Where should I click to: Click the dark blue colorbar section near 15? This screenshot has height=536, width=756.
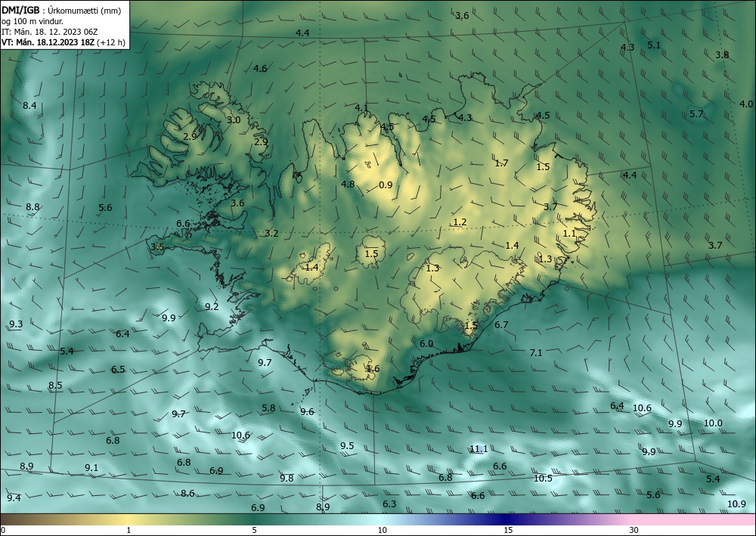point(503,519)
